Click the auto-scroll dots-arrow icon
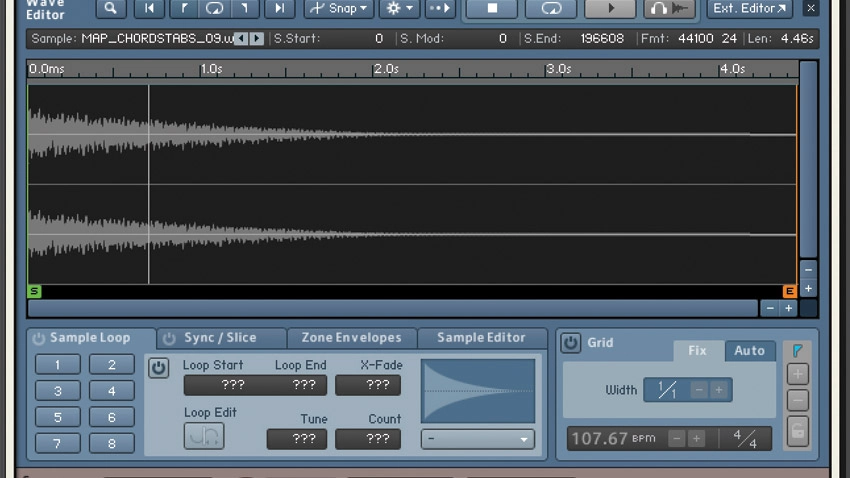 (440, 8)
